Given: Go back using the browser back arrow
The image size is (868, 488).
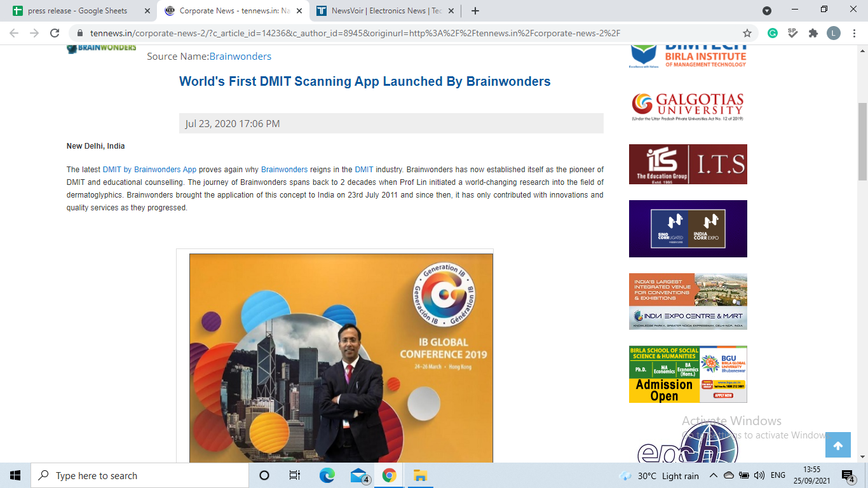Looking at the screenshot, I should [14, 33].
